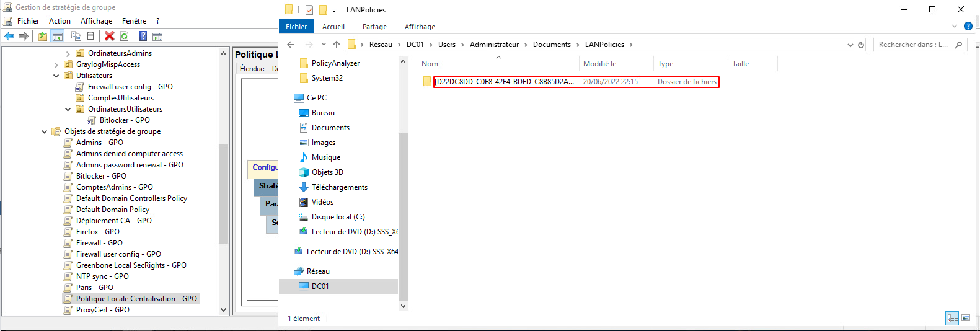The width and height of the screenshot is (980, 331).
Task: Click Documents in the address breadcrumb
Action: click(x=552, y=45)
